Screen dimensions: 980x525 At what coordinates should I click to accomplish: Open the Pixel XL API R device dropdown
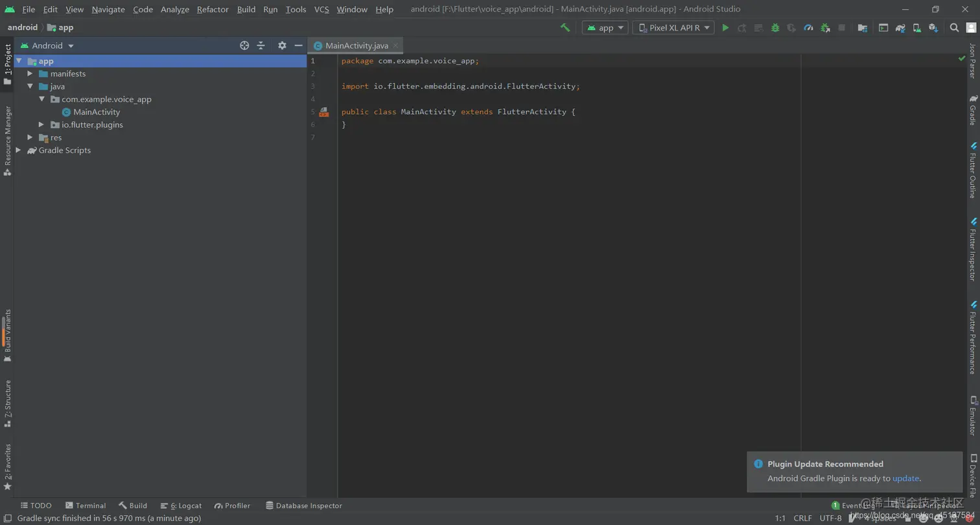pyautogui.click(x=673, y=27)
